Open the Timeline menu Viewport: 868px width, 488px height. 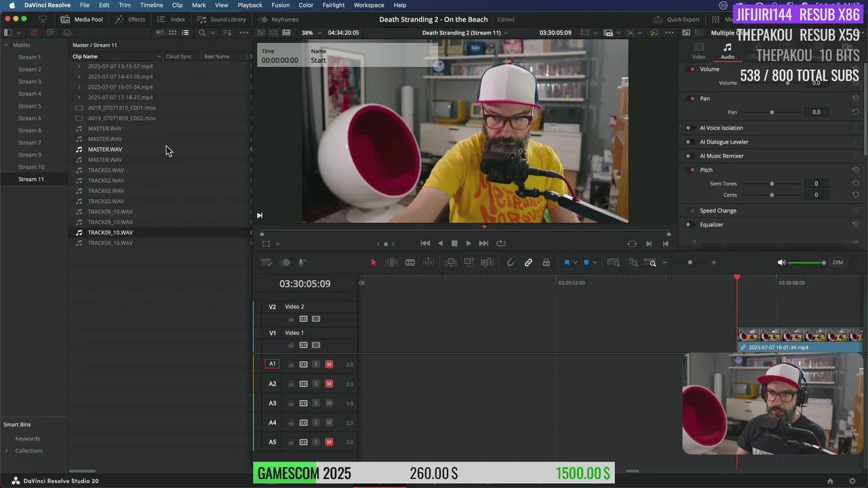151,5
